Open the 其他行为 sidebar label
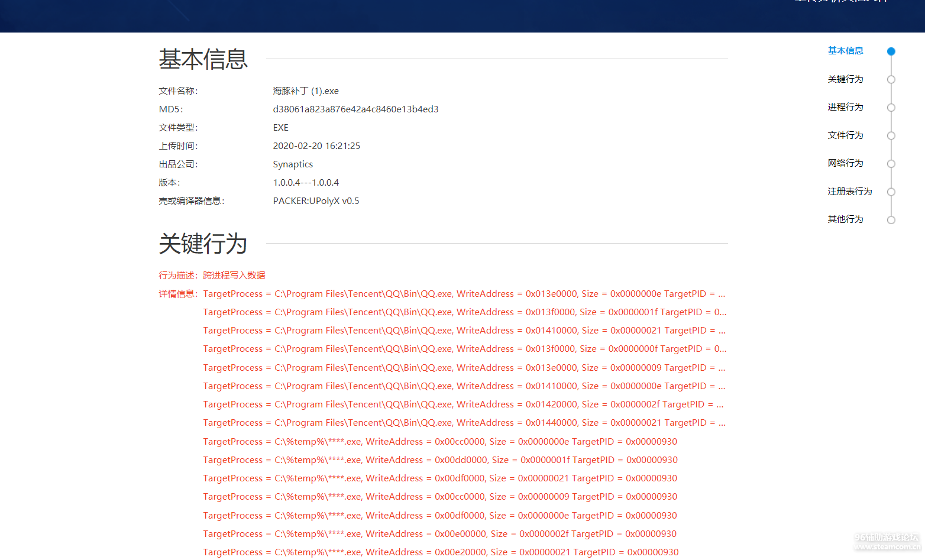This screenshot has height=560, width=925. coord(845,219)
